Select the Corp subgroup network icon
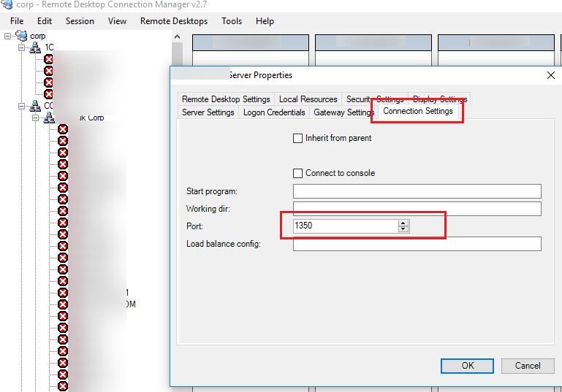Image resolution: width=562 pixels, height=392 pixels. point(49,118)
